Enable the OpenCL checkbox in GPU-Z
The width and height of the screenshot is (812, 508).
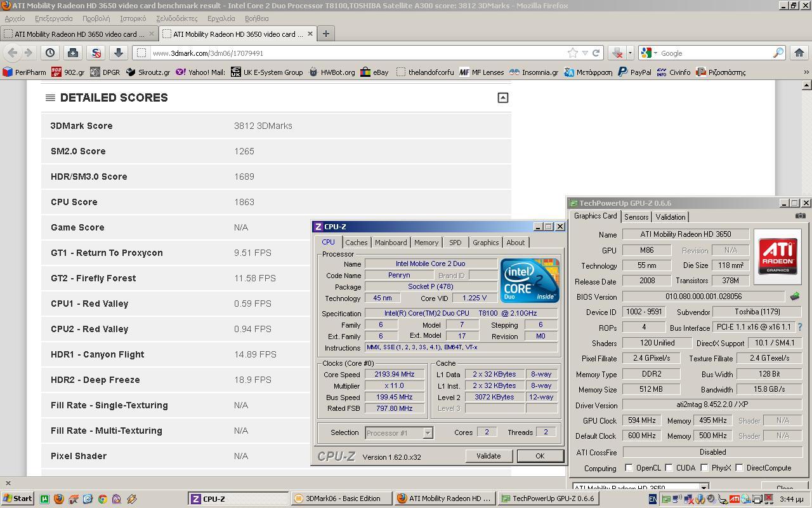629,468
